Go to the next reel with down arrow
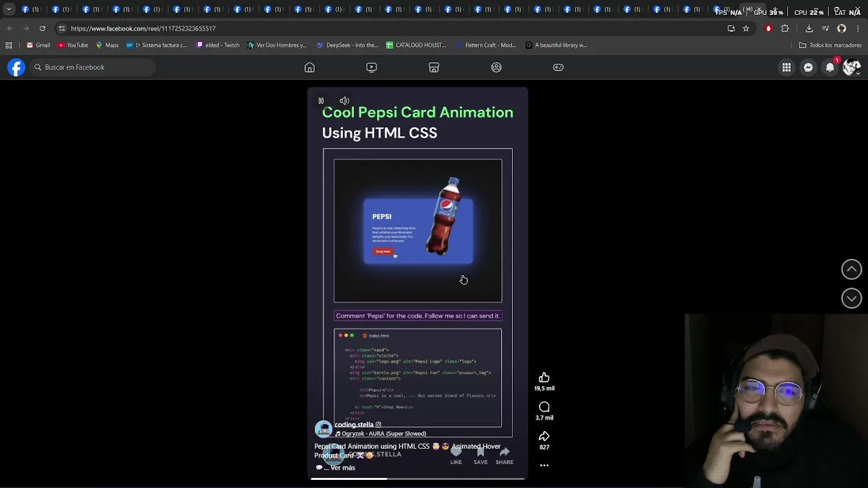The width and height of the screenshot is (868, 488). coord(852,298)
